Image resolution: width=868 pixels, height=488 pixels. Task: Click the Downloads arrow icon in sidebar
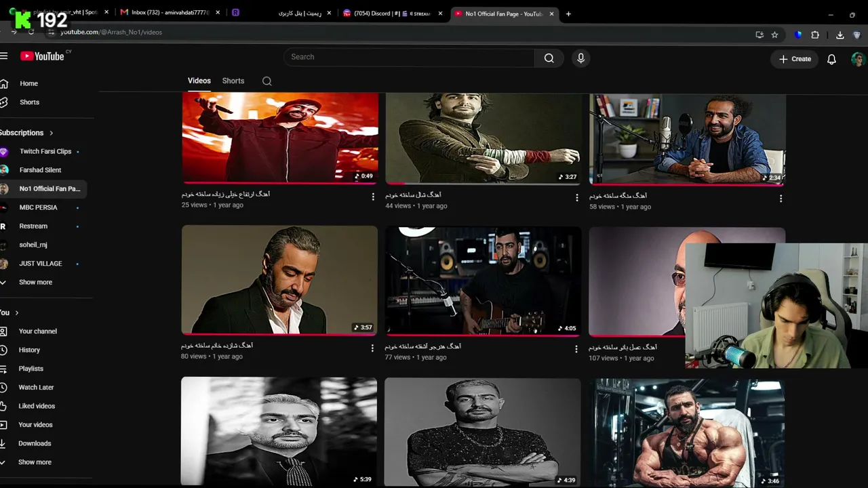(x=4, y=443)
